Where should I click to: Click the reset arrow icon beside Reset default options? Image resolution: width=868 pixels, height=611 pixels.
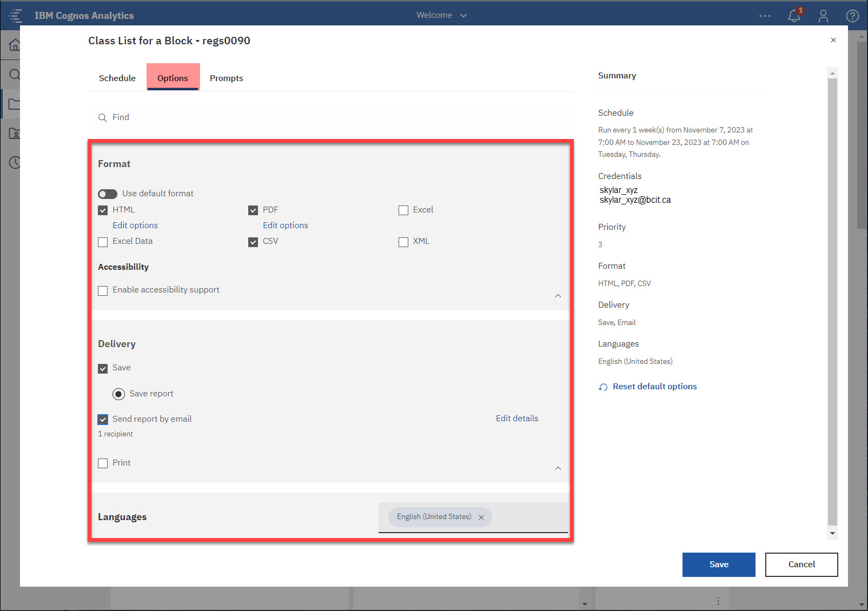(x=603, y=387)
